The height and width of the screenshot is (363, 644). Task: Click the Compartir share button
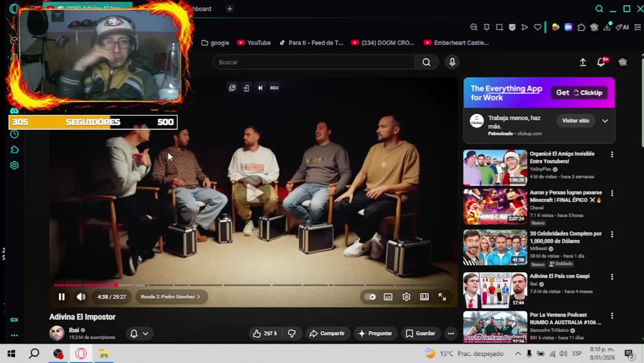327,333
